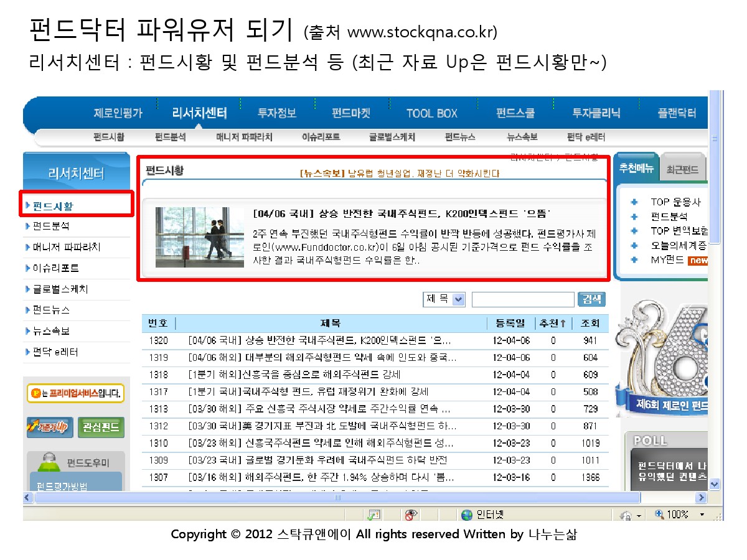Switch to the 추천메뉴 tab

pyautogui.click(x=636, y=169)
